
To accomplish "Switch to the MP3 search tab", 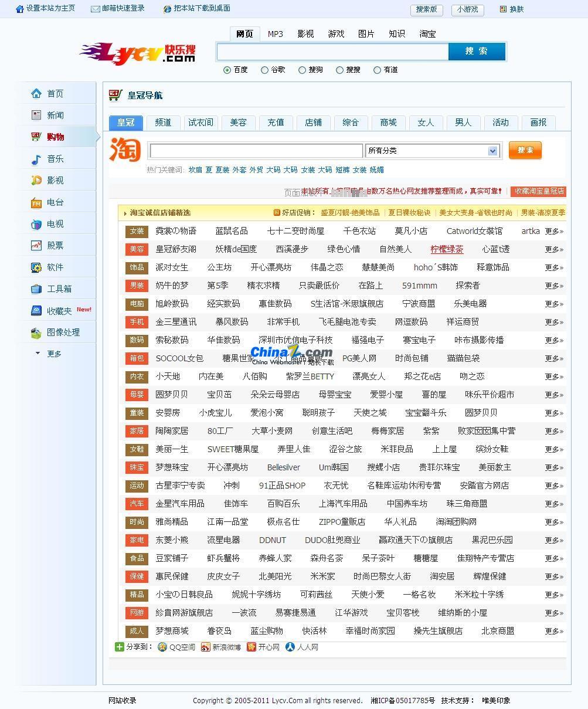I will (x=276, y=34).
